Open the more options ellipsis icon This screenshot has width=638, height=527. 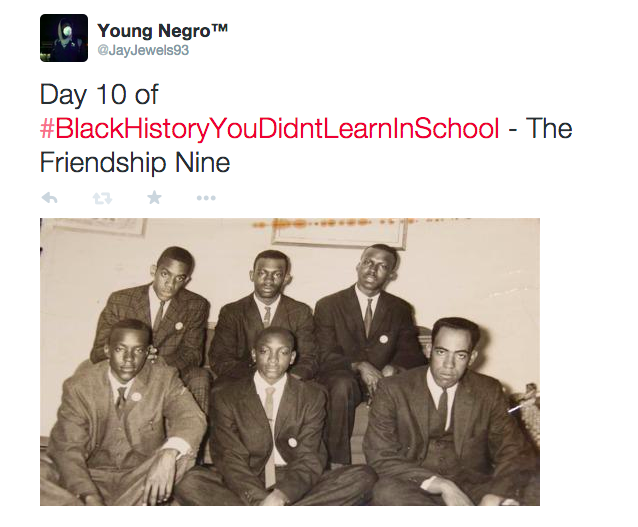tap(206, 198)
